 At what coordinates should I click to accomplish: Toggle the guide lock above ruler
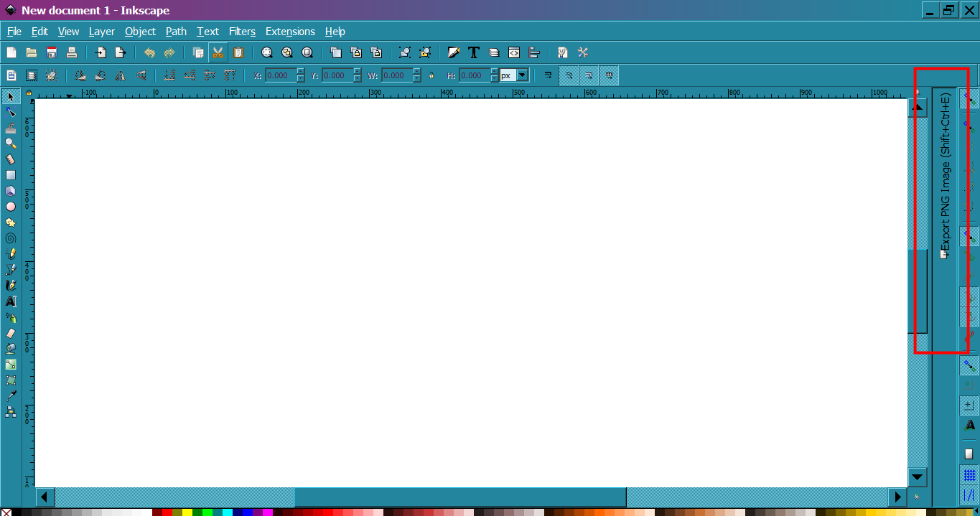click(x=29, y=93)
